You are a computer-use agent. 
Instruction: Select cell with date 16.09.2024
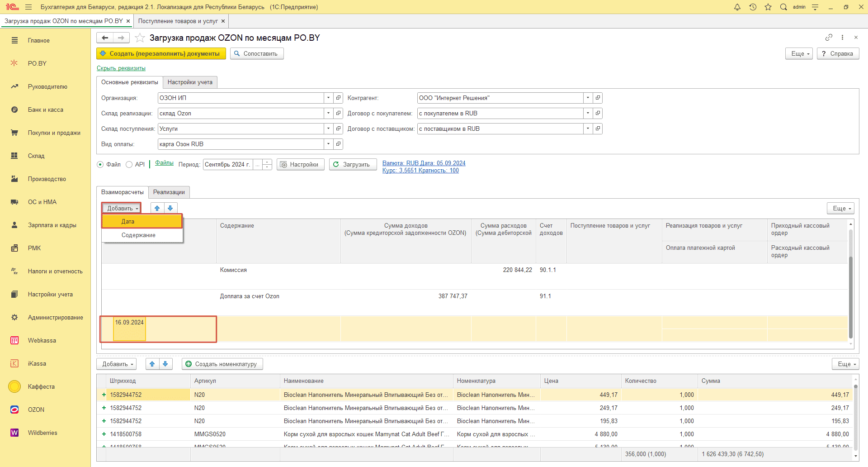coord(129,329)
